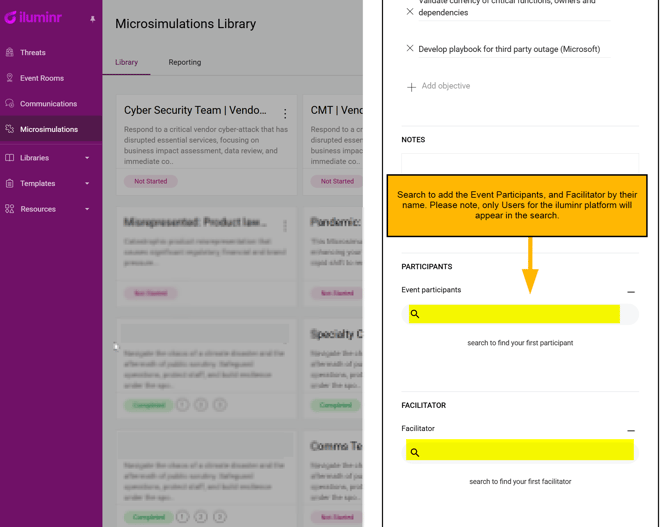Open Microsimulations from the sidebar
Viewport: 670px width, 527px height.
point(48,129)
